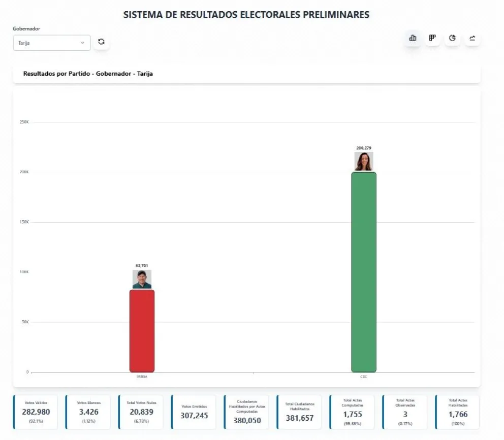Click the green CDC bar
Screen dimensions: 504x440
coord(364,272)
